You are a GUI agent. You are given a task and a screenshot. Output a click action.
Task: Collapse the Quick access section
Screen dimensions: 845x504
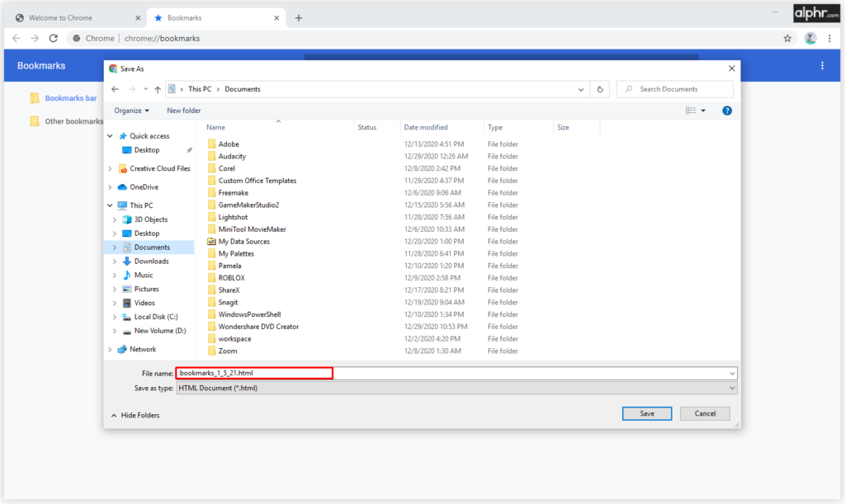[109, 135]
